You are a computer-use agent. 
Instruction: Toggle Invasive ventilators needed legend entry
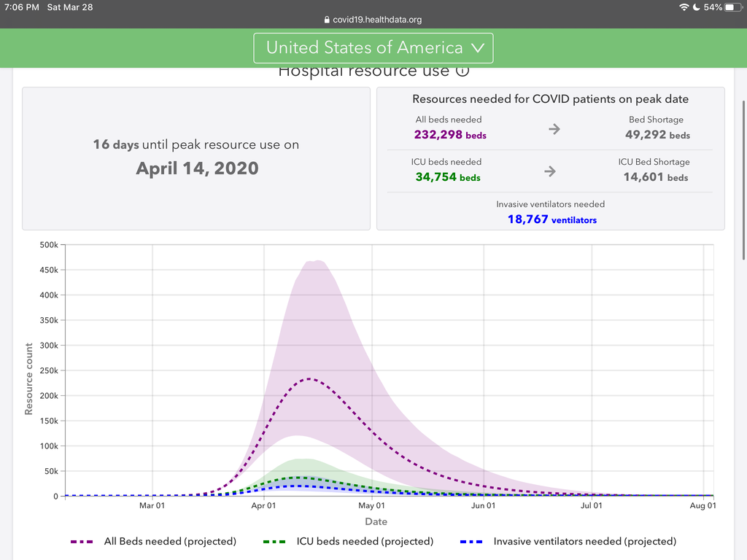point(584,542)
